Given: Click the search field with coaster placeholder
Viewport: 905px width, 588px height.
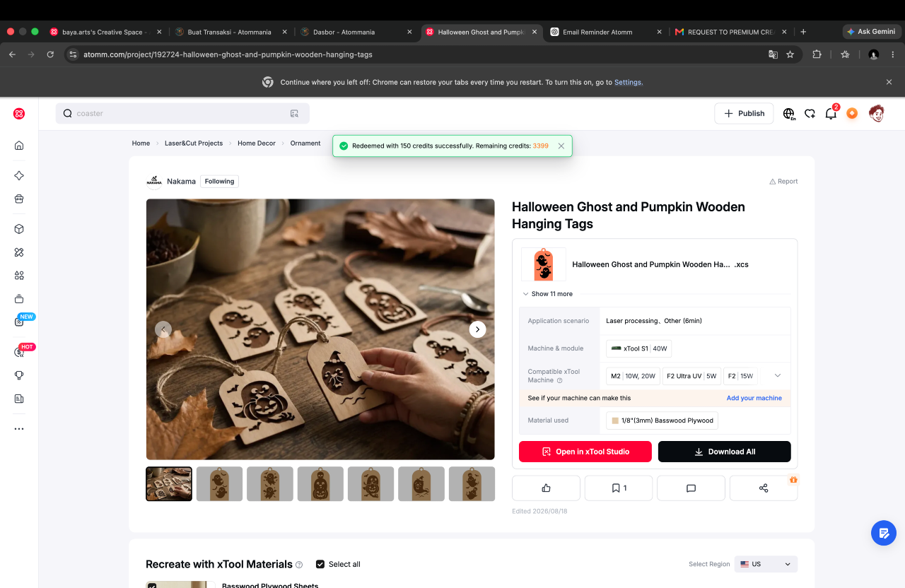Looking at the screenshot, I should [x=182, y=113].
